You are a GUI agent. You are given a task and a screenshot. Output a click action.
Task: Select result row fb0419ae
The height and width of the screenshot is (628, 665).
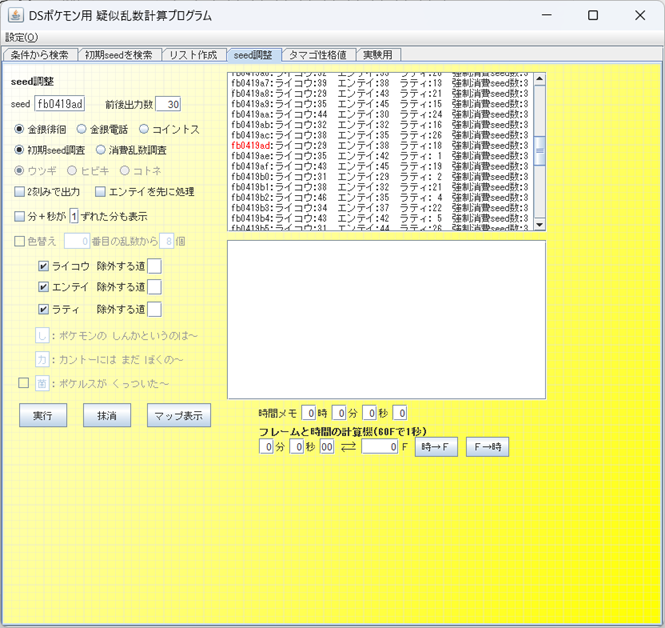pos(380,156)
